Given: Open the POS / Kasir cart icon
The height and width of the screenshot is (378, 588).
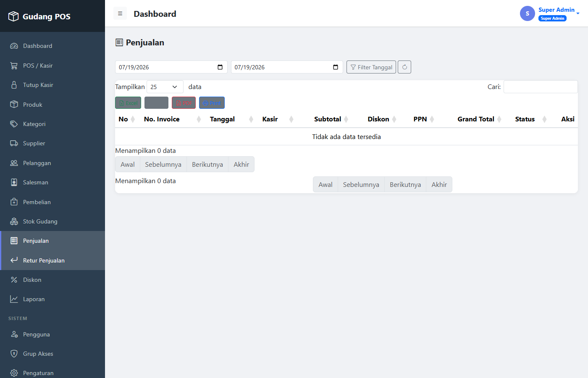Looking at the screenshot, I should [x=14, y=66].
